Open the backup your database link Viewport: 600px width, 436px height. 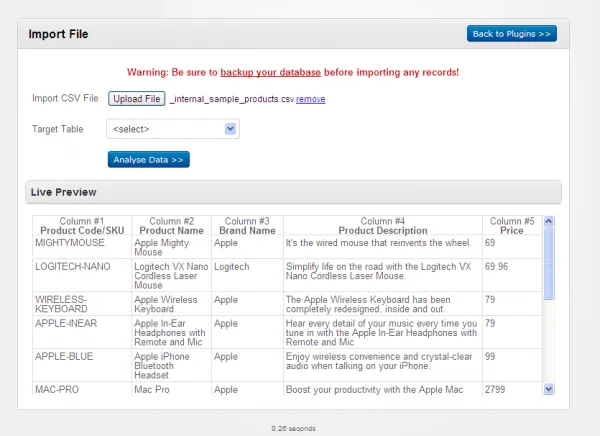pyautogui.click(x=270, y=72)
